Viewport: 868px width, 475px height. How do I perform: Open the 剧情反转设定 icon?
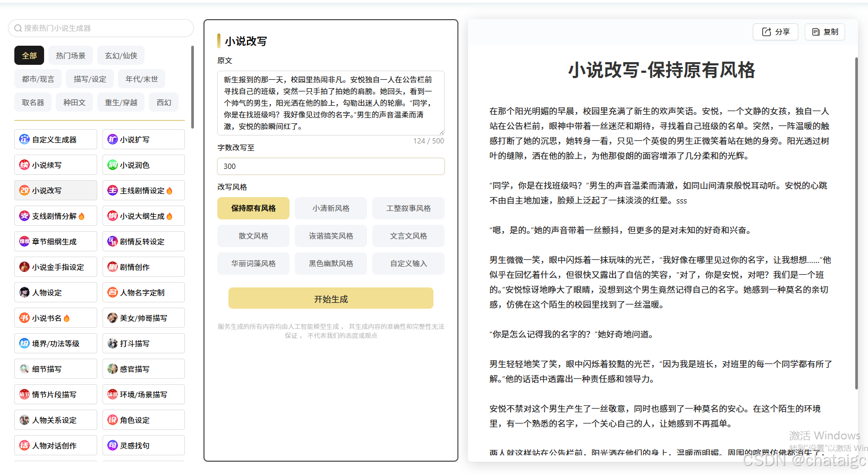click(x=113, y=241)
